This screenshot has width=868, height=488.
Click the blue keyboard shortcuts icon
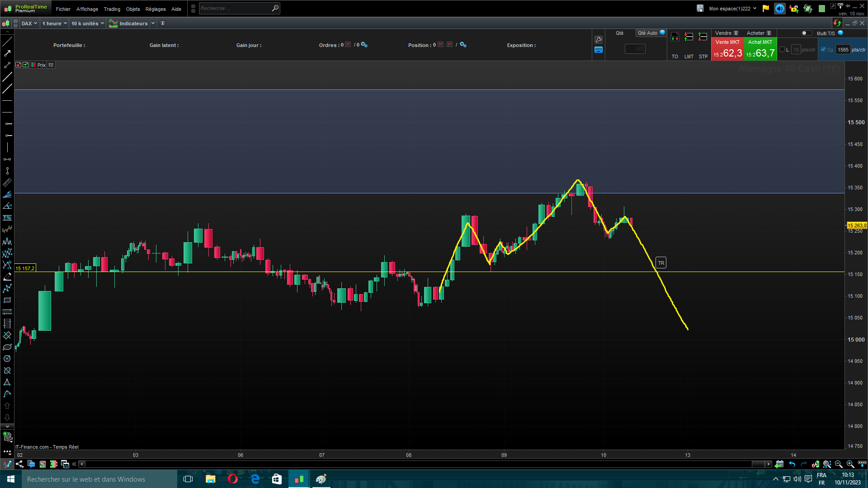coord(599,50)
